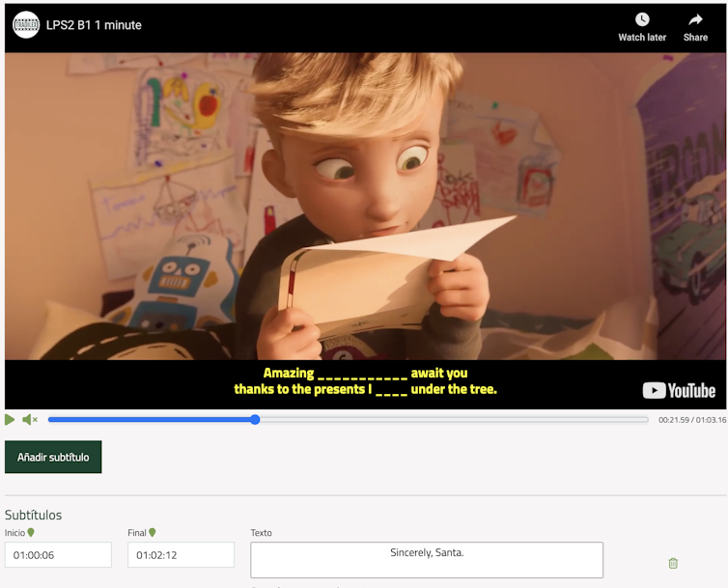
Task: Unmute the video with the speaker icon
Action: (x=30, y=420)
